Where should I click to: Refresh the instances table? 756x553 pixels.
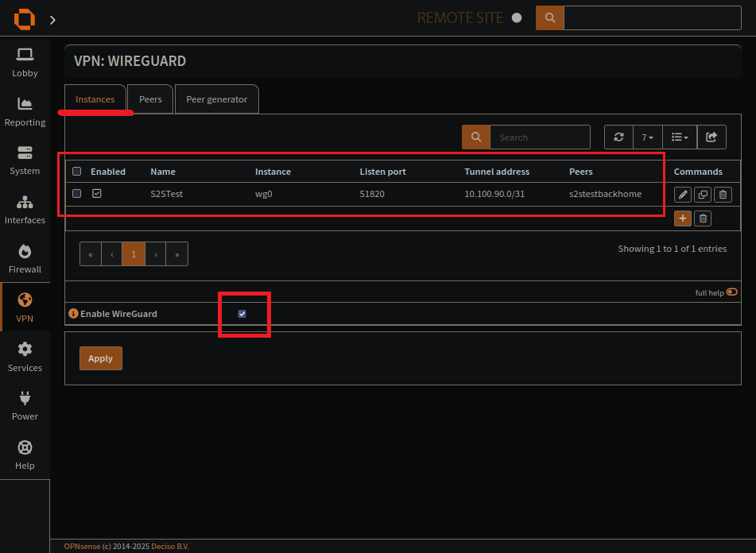point(618,137)
